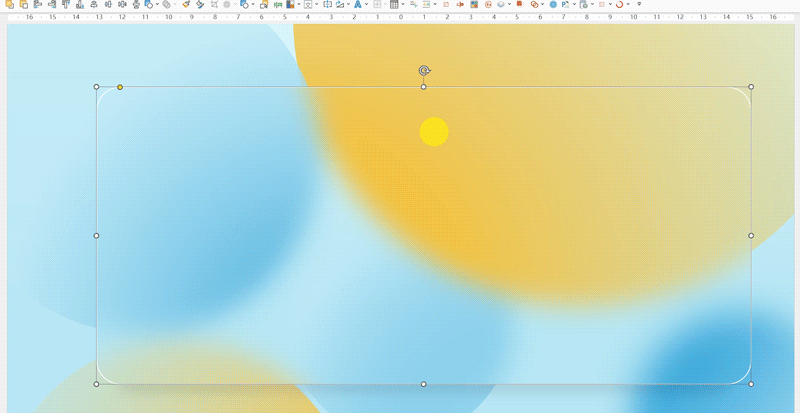Click the yellow corner-radius adjustment handle
800x413 pixels.
click(x=120, y=87)
